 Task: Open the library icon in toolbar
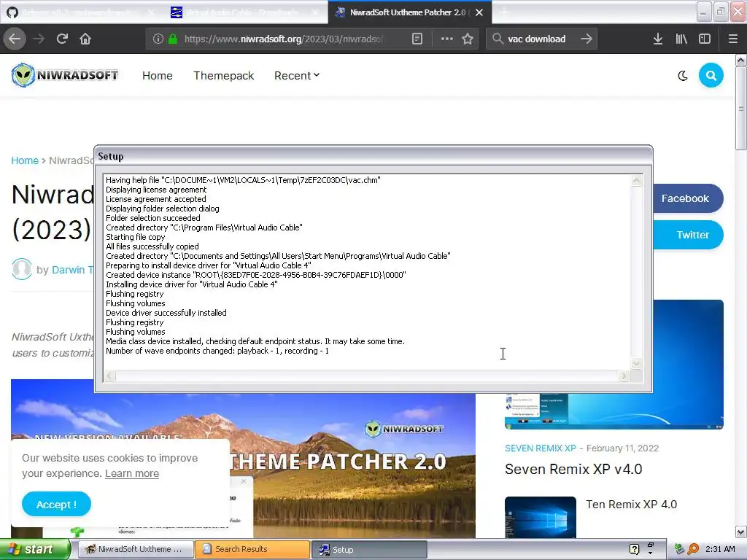click(x=681, y=39)
